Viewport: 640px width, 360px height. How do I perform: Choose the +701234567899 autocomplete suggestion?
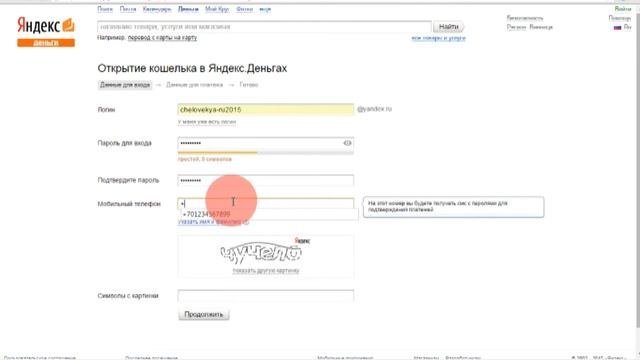pyautogui.click(x=269, y=214)
